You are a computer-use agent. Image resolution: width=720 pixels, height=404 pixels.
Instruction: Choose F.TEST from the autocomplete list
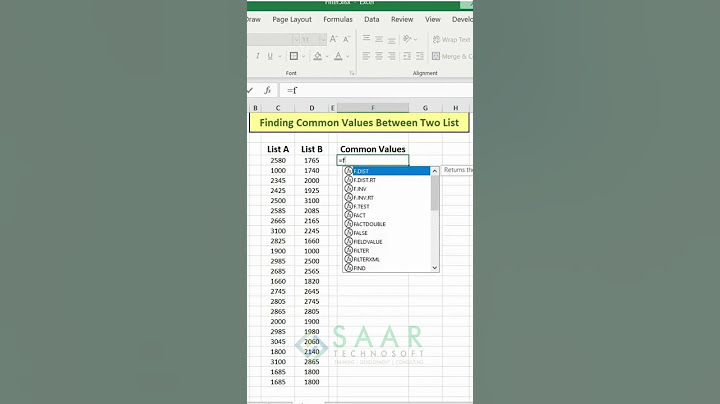click(x=387, y=206)
